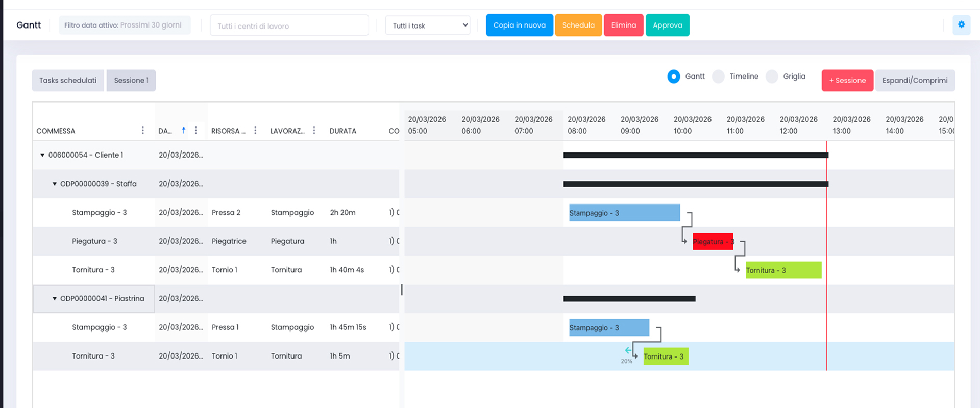Click the LAVORAZ... column header
Image resolution: width=980 pixels, height=408 pixels.
coord(287,131)
